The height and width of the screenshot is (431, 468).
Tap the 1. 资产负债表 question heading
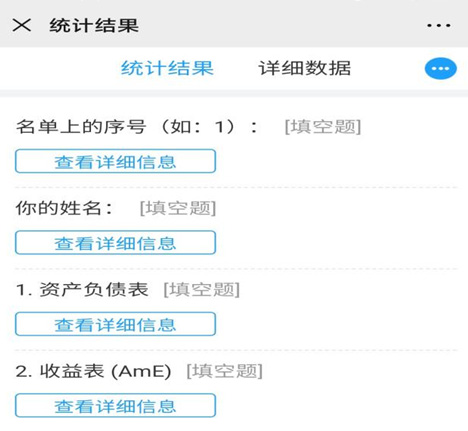click(x=82, y=289)
